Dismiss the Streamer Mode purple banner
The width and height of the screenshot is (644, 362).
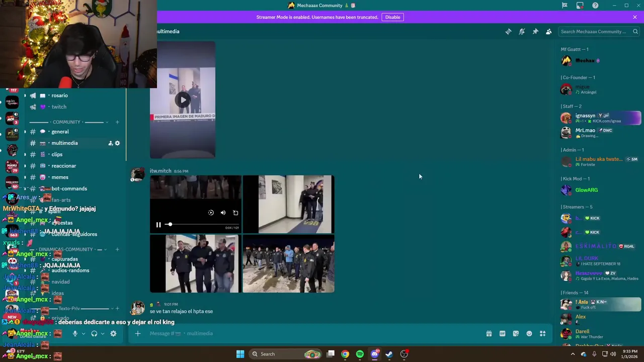(x=635, y=17)
